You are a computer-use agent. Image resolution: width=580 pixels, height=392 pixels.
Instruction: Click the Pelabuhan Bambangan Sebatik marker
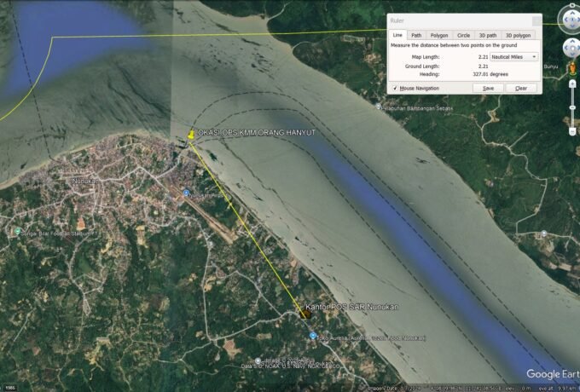click(x=379, y=107)
